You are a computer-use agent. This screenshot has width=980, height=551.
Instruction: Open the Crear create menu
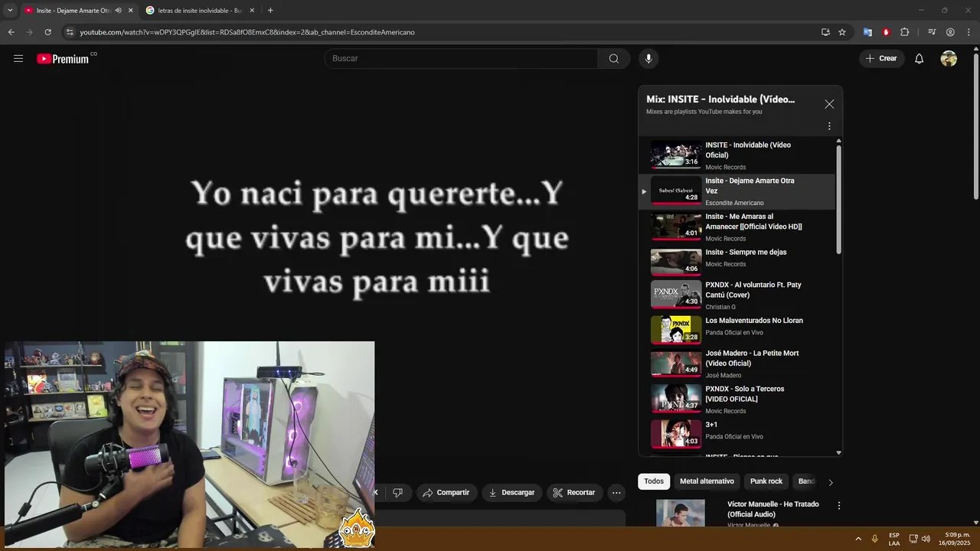(881, 58)
